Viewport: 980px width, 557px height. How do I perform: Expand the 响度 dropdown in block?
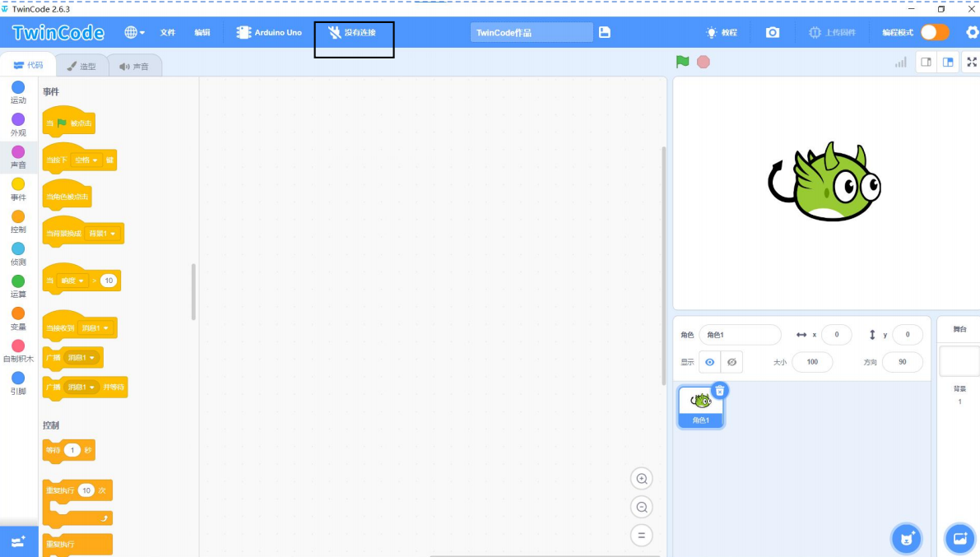72,281
